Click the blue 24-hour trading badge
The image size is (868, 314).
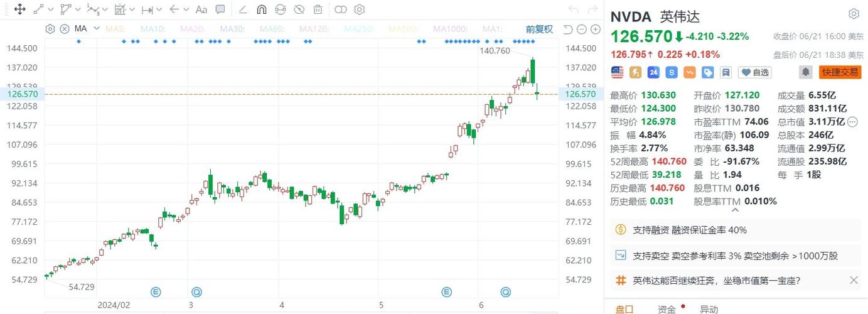[653, 72]
